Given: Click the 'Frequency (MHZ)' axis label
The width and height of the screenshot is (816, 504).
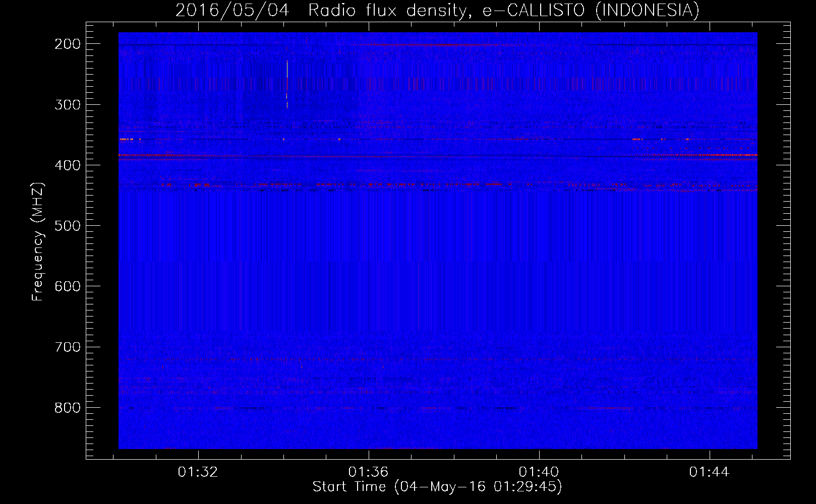Looking at the screenshot, I should click(38, 242).
